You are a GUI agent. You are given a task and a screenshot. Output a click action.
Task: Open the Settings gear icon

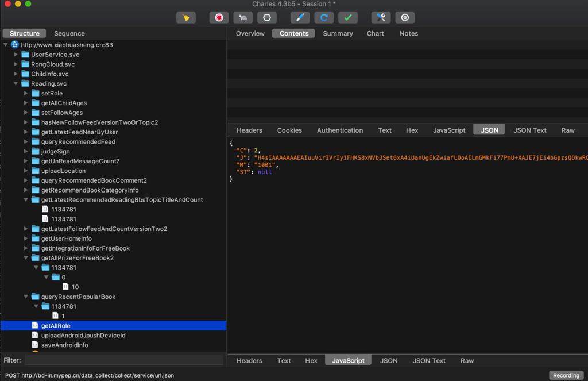click(x=405, y=18)
